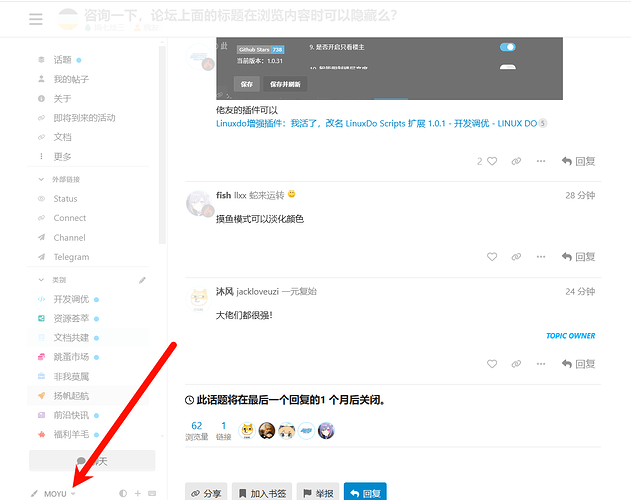
Task: Open fish username link
Action: click(223, 195)
